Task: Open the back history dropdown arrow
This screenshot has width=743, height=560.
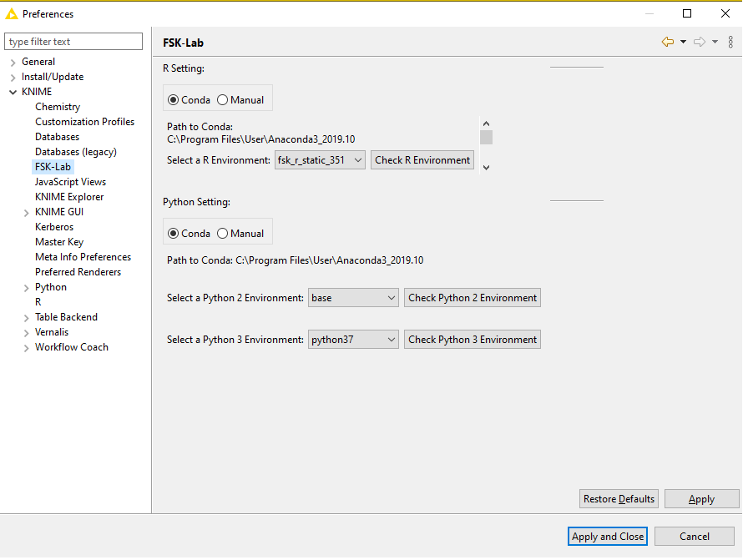Action: tap(683, 43)
